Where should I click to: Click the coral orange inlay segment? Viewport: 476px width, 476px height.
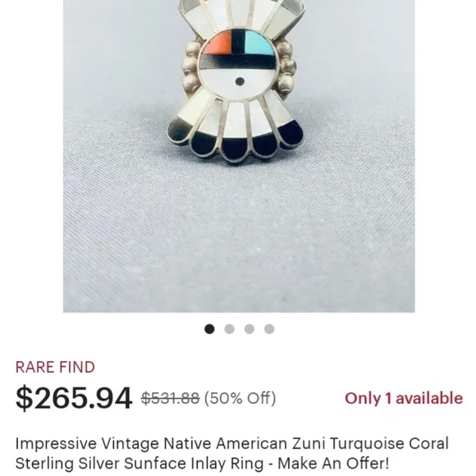pos(216,43)
